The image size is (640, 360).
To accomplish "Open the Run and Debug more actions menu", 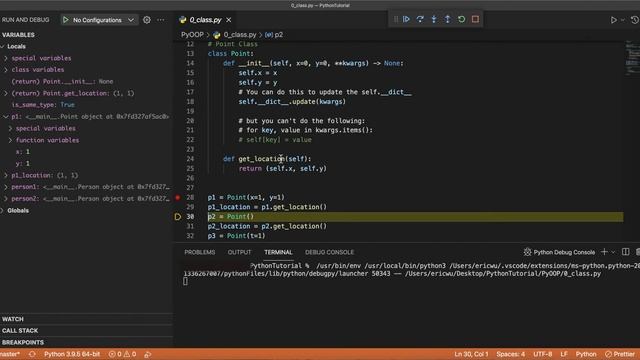I will (x=161, y=20).
